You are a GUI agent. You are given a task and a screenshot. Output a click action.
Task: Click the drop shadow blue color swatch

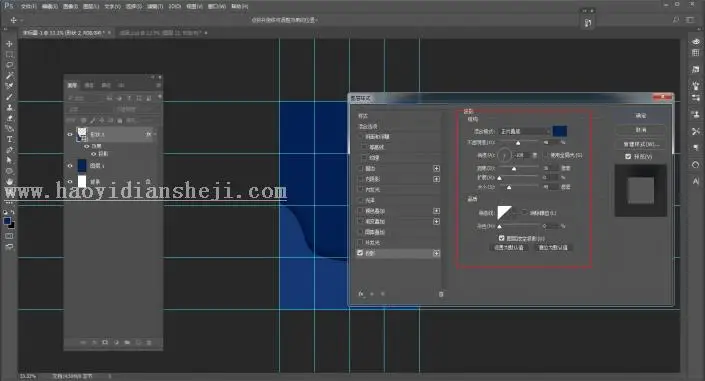559,131
